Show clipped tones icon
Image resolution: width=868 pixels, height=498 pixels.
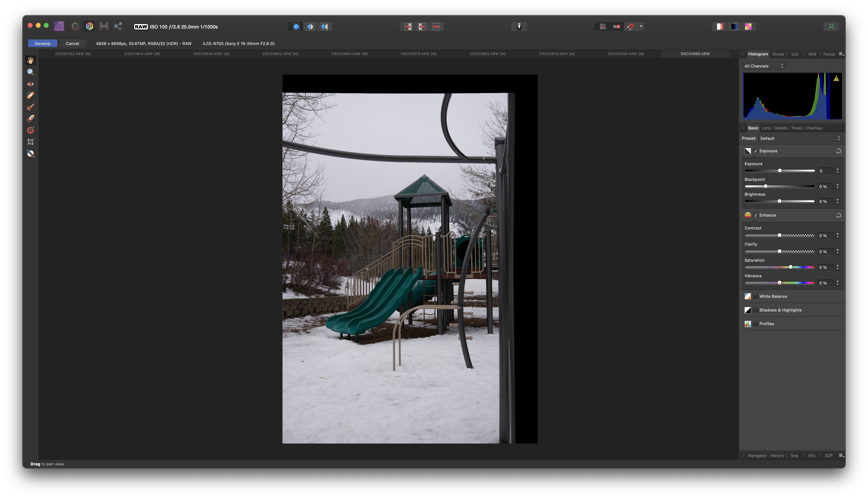pos(748,27)
